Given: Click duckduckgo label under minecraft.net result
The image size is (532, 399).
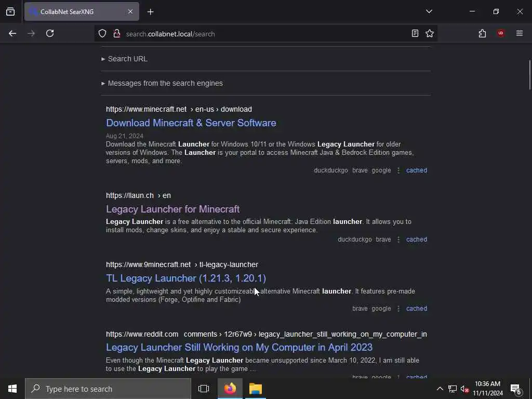Looking at the screenshot, I should tap(331, 170).
